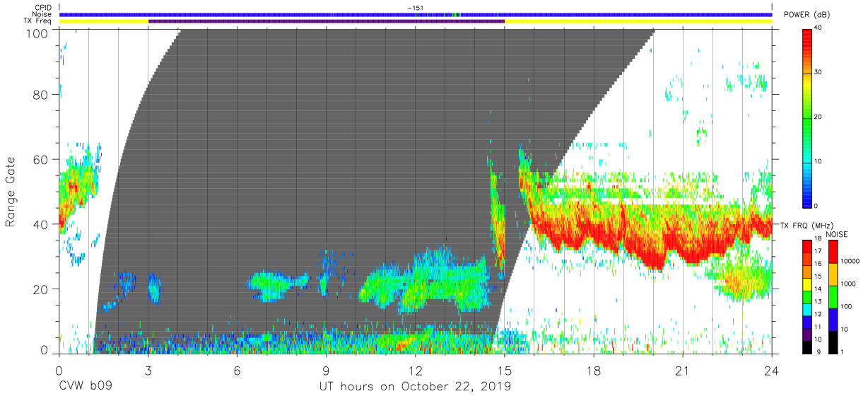Click the x-axis tick label 3
868x401 pixels.
(148, 371)
